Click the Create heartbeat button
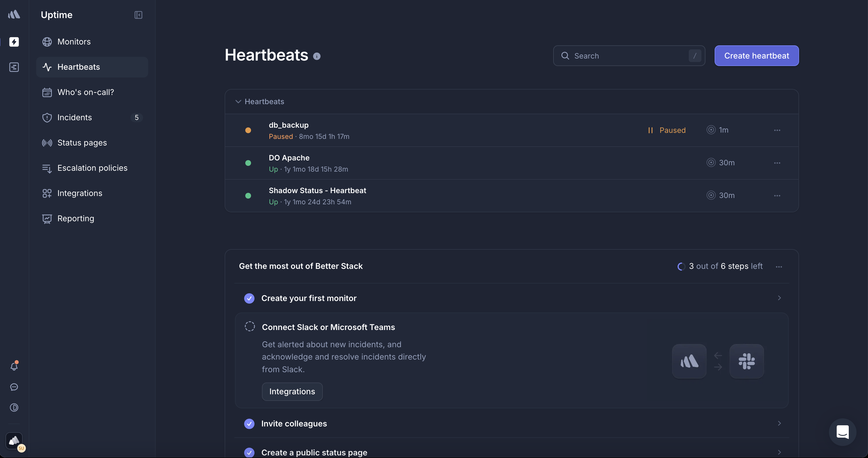This screenshot has height=458, width=868. (x=757, y=56)
